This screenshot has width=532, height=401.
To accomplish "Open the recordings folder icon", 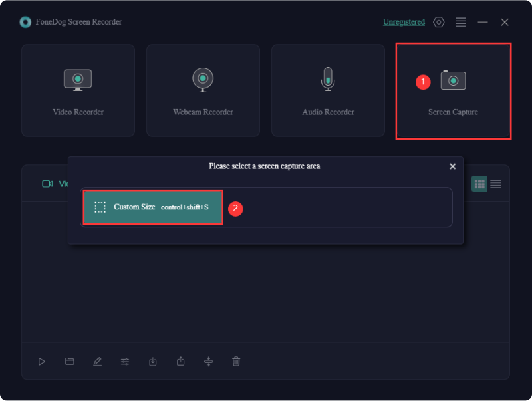I will [70, 361].
